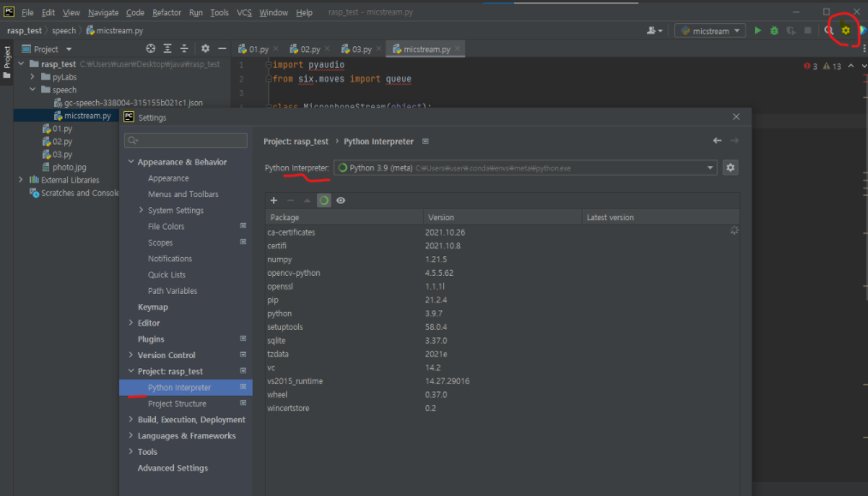Collapse Project: rasp_test settings section
Image resolution: width=868 pixels, height=496 pixels.
point(131,371)
